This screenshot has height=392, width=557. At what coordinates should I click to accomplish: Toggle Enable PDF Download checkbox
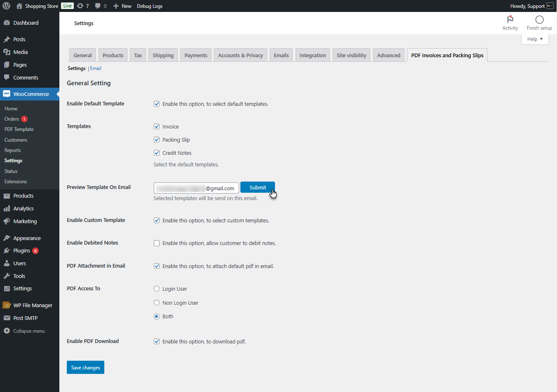pyautogui.click(x=157, y=341)
